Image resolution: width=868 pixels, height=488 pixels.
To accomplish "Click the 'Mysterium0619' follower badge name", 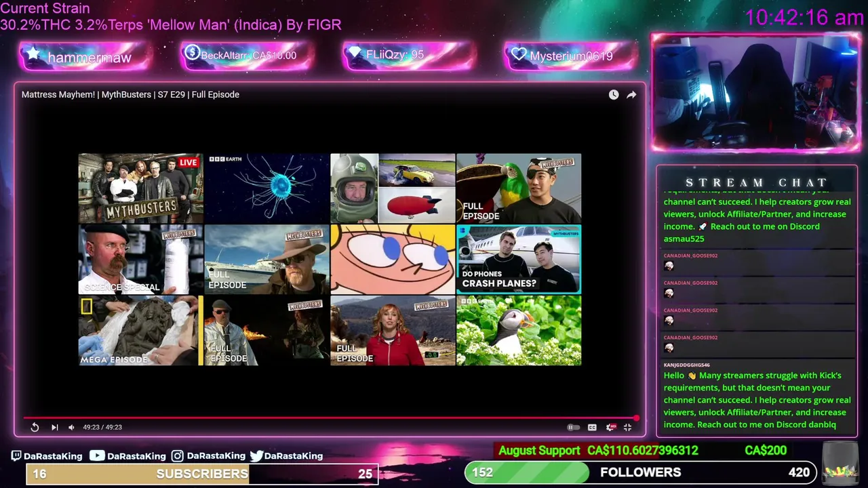I will click(571, 56).
